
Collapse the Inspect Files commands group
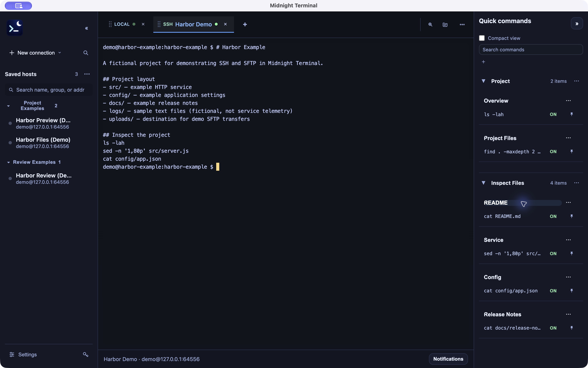(483, 183)
